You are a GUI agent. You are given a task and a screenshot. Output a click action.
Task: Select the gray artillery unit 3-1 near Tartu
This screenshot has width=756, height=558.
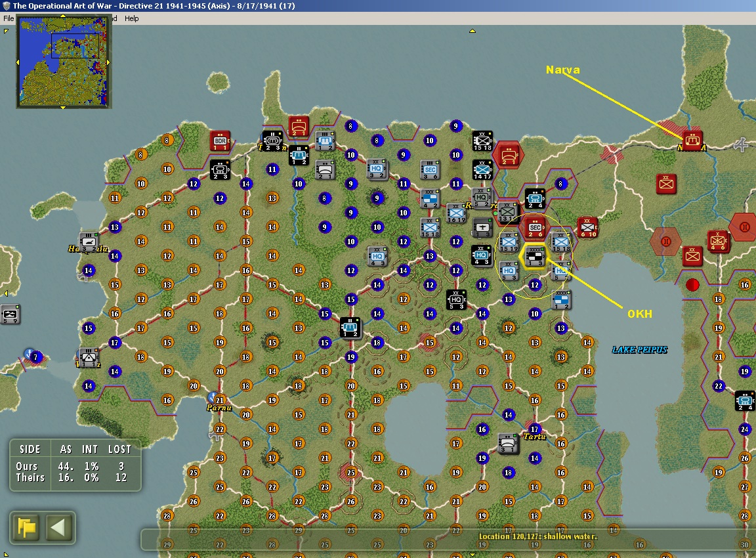(x=508, y=444)
